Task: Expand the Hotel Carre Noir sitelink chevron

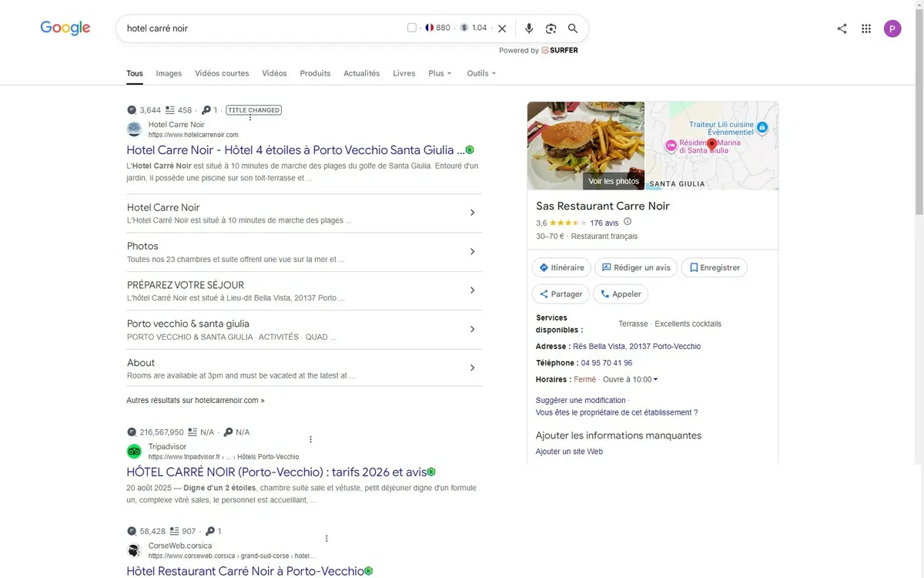Action: point(473,213)
